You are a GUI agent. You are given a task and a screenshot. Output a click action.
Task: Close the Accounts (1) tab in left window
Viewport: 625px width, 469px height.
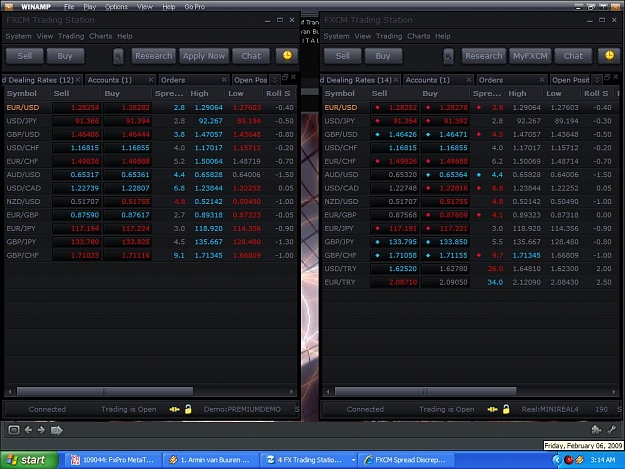[x=151, y=80]
